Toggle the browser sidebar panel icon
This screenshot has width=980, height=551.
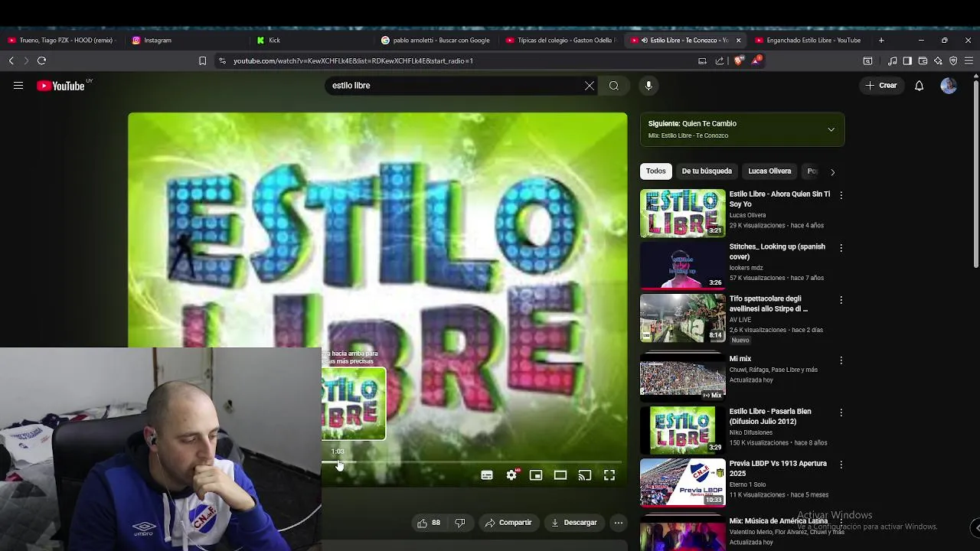click(x=907, y=61)
